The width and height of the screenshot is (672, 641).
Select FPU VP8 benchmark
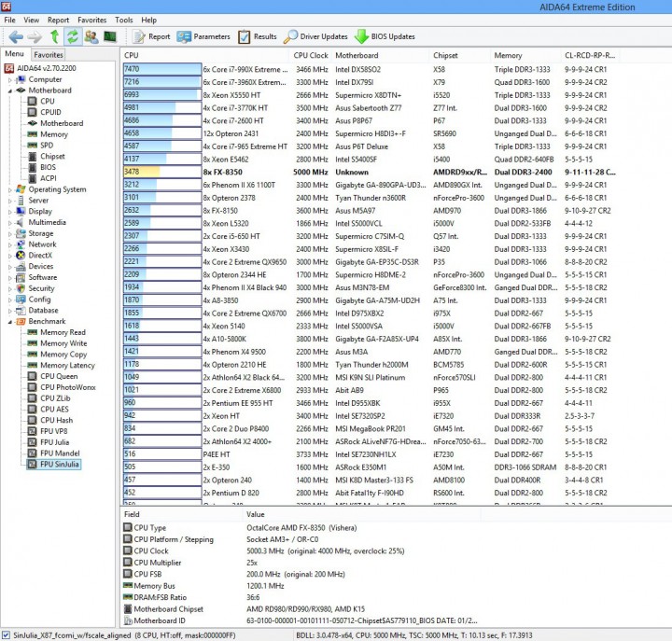click(x=48, y=431)
